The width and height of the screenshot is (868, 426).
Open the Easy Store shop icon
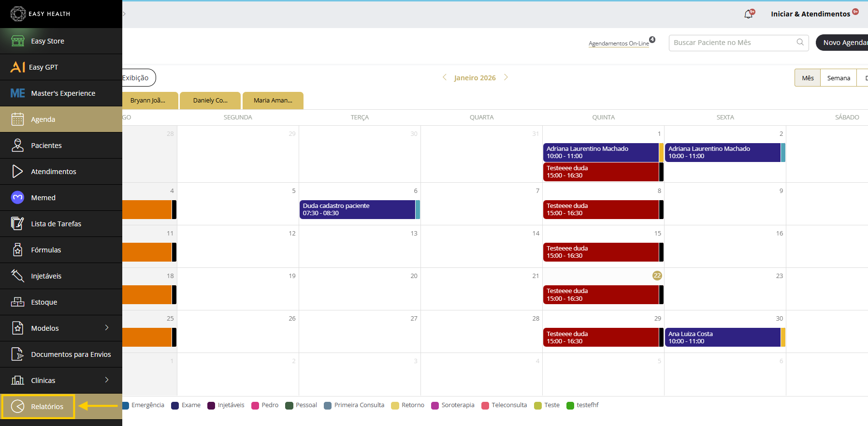(x=18, y=41)
